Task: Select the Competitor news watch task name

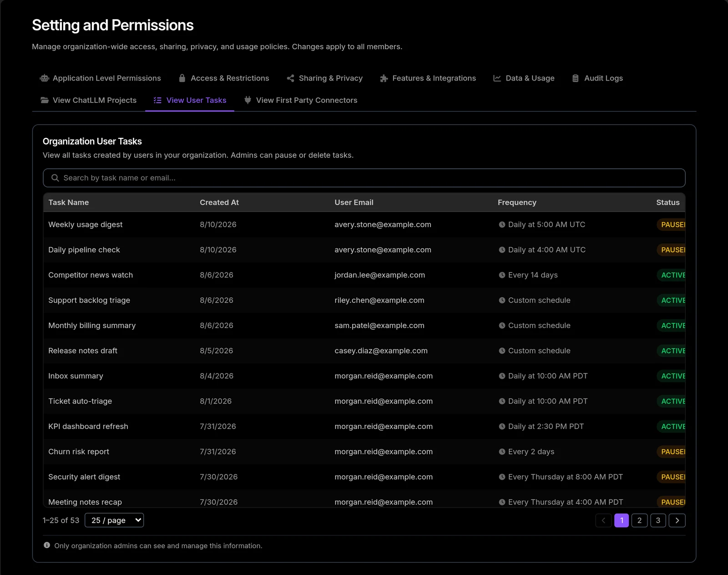Action: pyautogui.click(x=91, y=275)
